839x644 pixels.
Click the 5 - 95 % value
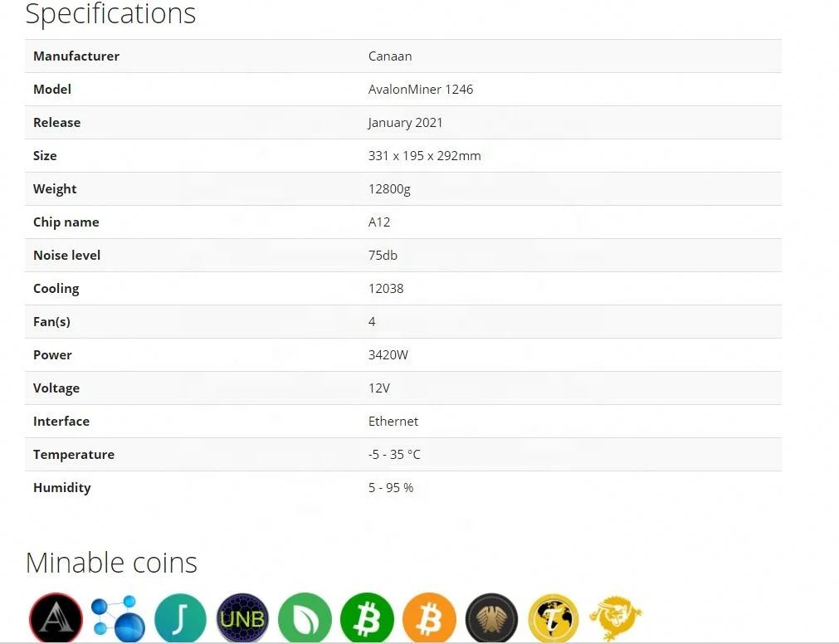tap(391, 487)
